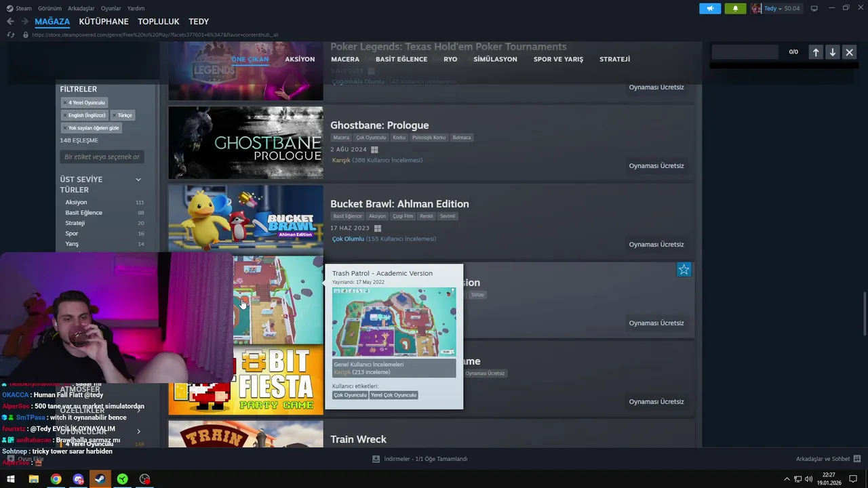Go to next find result arrow
The width and height of the screenshot is (868, 488).
[832, 52]
